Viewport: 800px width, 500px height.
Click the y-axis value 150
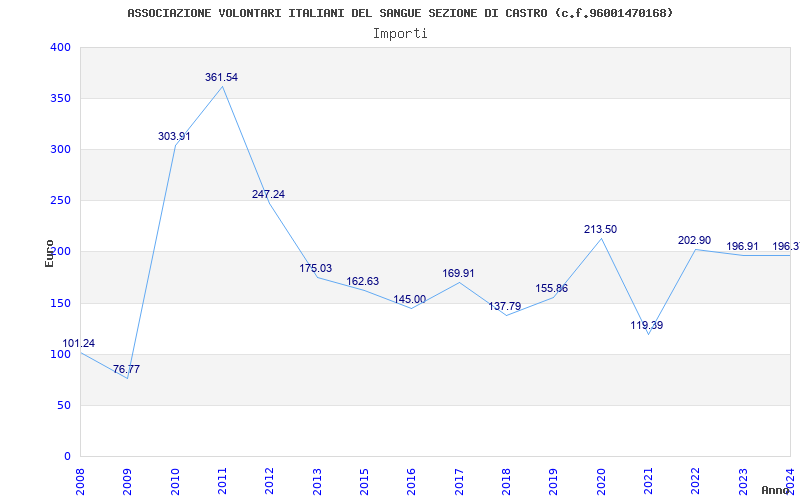pos(60,303)
